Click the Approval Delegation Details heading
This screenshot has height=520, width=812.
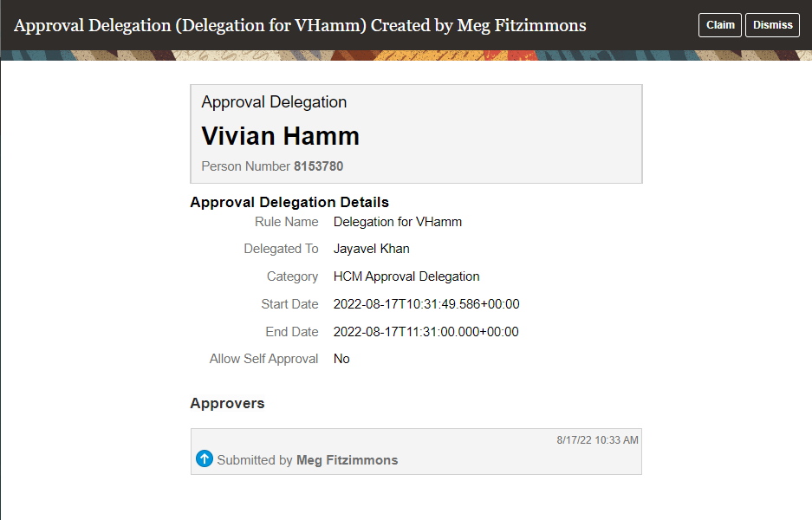pos(289,203)
